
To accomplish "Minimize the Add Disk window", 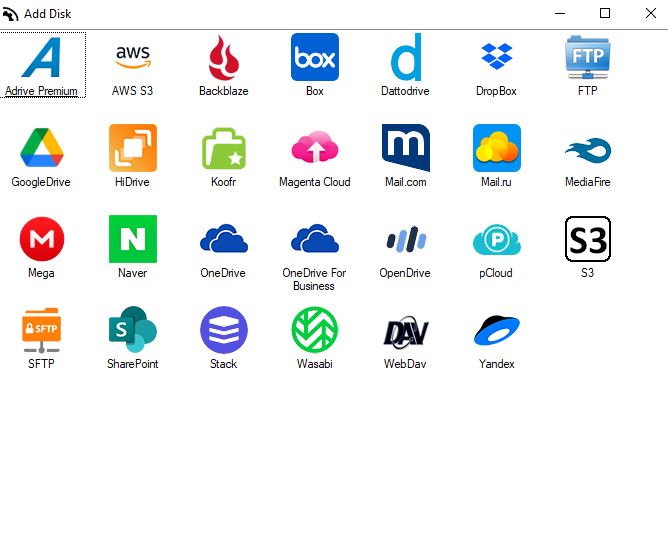I will 560,13.
